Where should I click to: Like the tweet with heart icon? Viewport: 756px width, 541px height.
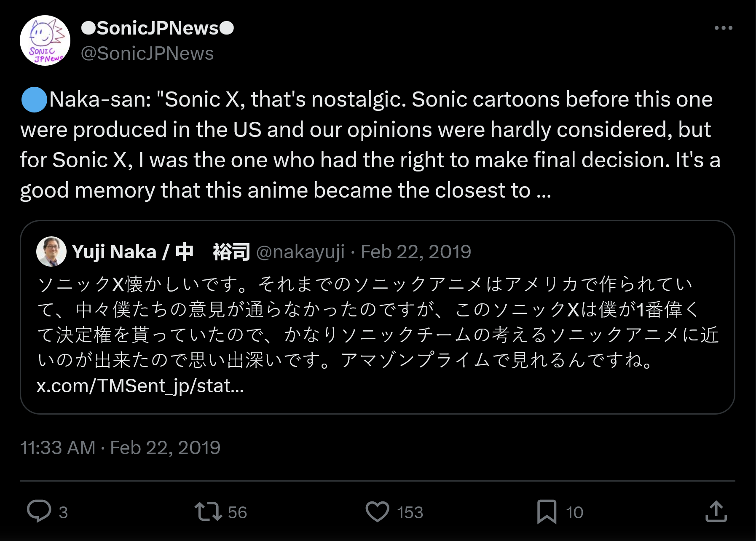click(x=377, y=512)
